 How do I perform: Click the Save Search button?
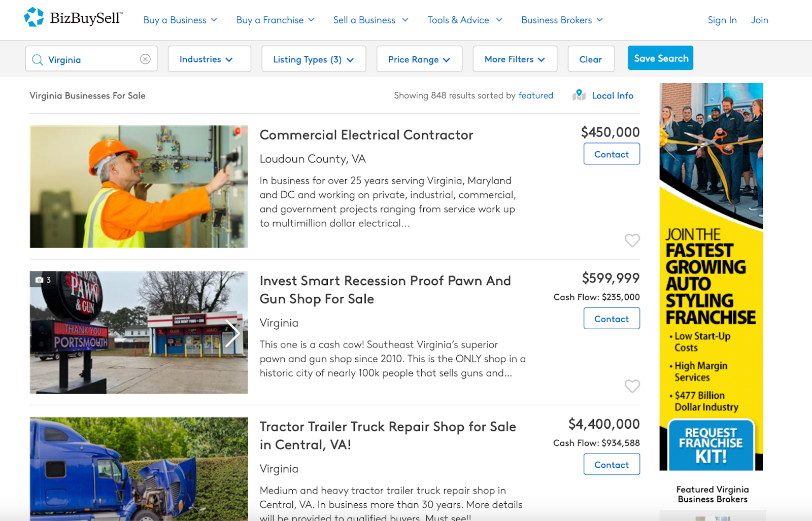(x=660, y=58)
